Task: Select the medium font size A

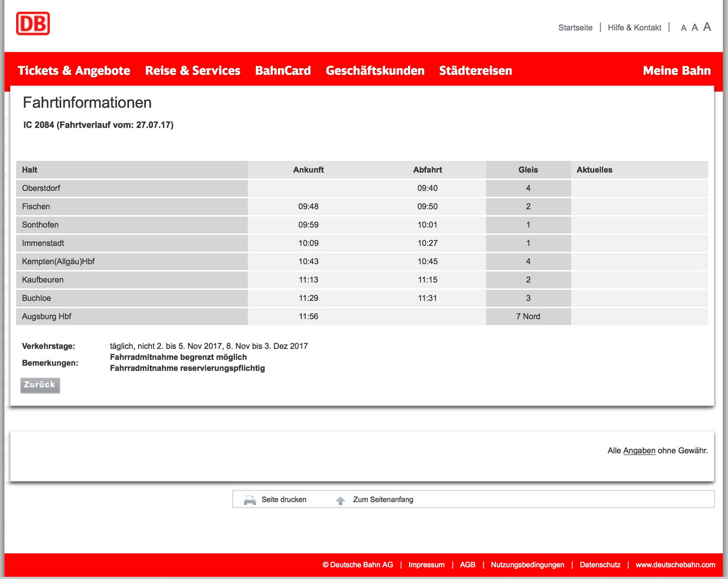Action: 695,27
